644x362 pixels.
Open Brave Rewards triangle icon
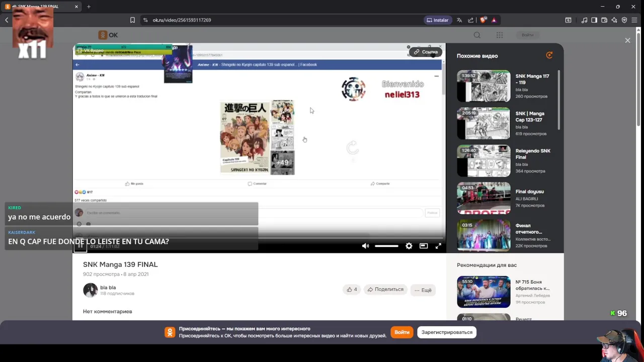pyautogui.click(x=494, y=20)
